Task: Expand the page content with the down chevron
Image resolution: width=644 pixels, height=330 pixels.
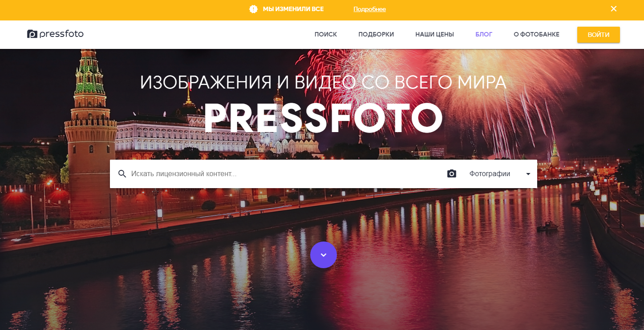Action: click(x=324, y=255)
